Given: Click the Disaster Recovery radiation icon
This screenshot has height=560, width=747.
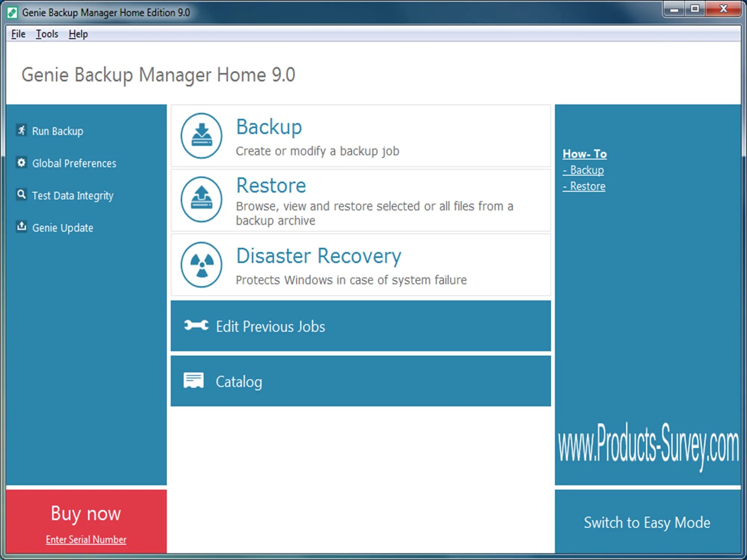Looking at the screenshot, I should point(201,265).
